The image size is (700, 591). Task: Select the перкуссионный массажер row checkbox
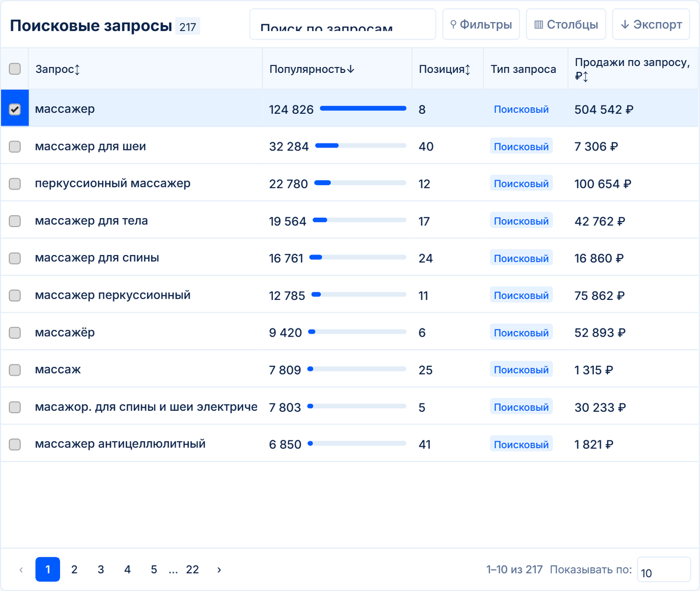(x=15, y=184)
